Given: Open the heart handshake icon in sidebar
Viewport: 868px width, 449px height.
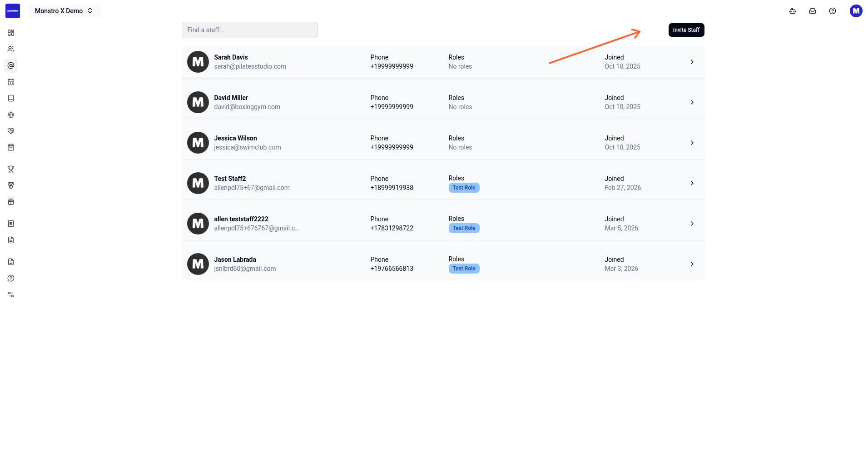Looking at the screenshot, I should coord(11,131).
